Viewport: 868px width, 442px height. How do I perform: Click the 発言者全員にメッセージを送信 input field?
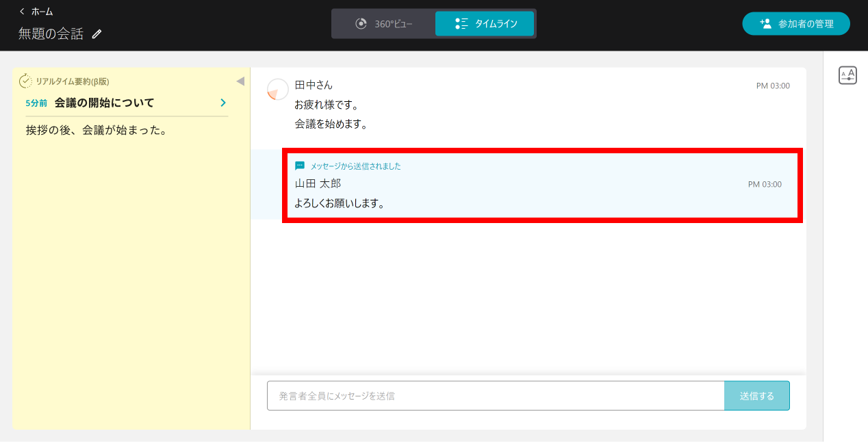click(496, 395)
